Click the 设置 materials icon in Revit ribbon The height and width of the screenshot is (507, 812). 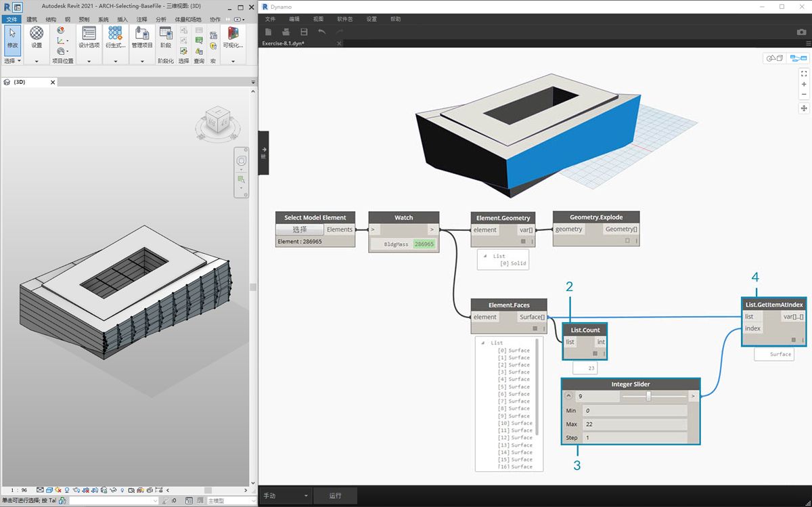pyautogui.click(x=37, y=38)
